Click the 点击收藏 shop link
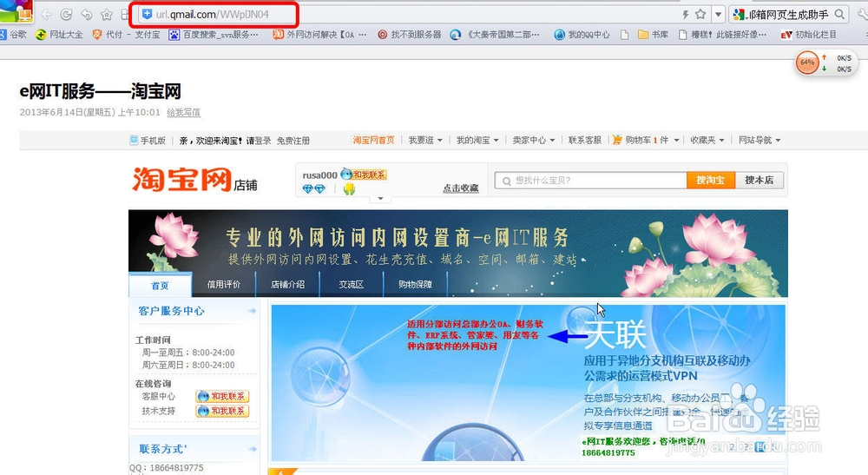The image size is (868, 475). [461, 188]
